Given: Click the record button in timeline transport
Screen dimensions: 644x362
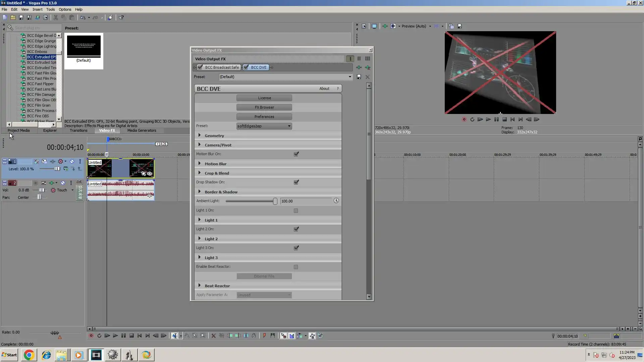Looking at the screenshot, I should pos(91,336).
